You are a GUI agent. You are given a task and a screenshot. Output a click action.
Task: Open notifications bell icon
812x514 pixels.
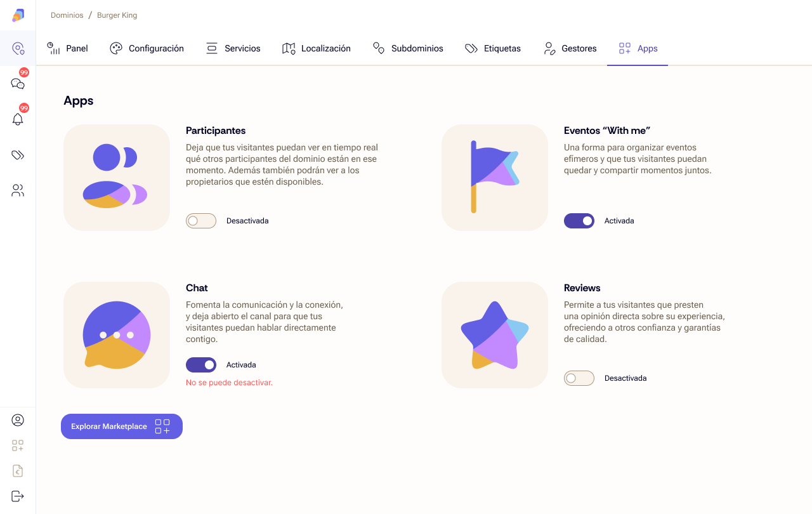[18, 119]
